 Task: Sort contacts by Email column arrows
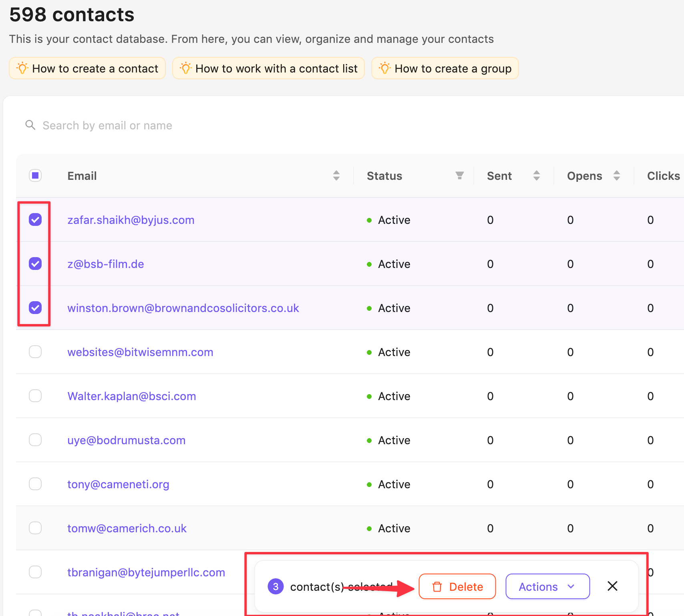tap(336, 175)
